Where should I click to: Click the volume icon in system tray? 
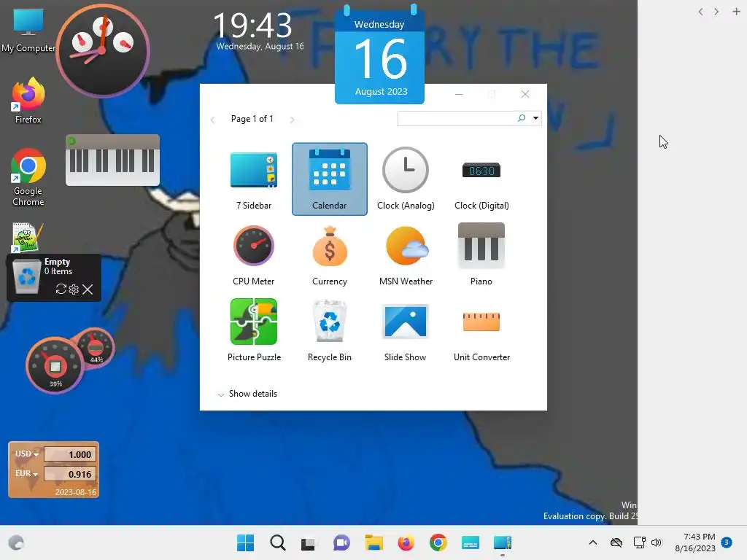[x=657, y=542]
